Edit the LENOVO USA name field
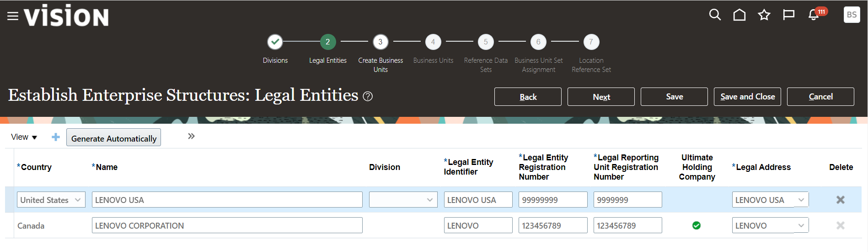This screenshot has width=868, height=252. [227, 200]
